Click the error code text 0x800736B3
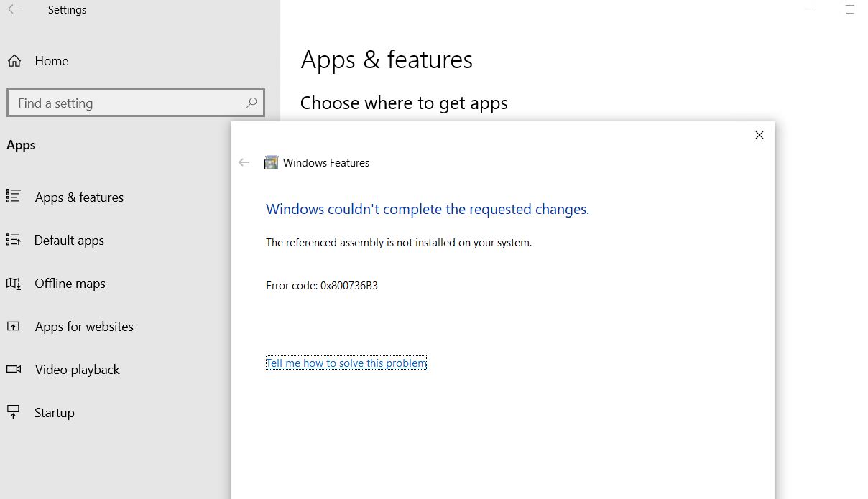The width and height of the screenshot is (868, 499). click(321, 285)
